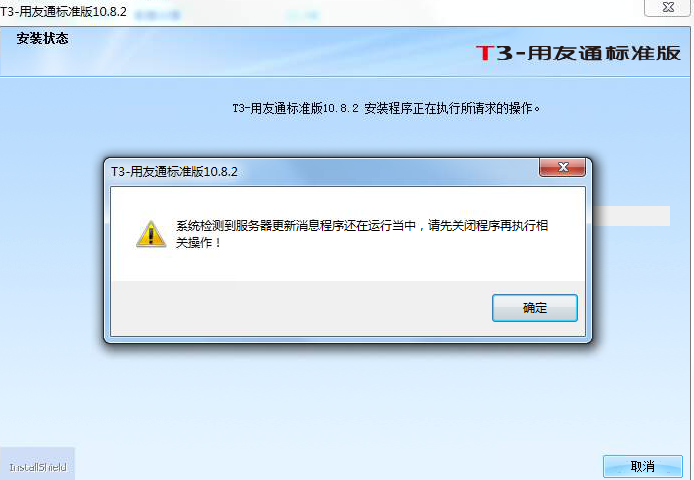Screen dimensions: 694x480
Task: Click the 安装状态 heading
Action: [x=42, y=39]
